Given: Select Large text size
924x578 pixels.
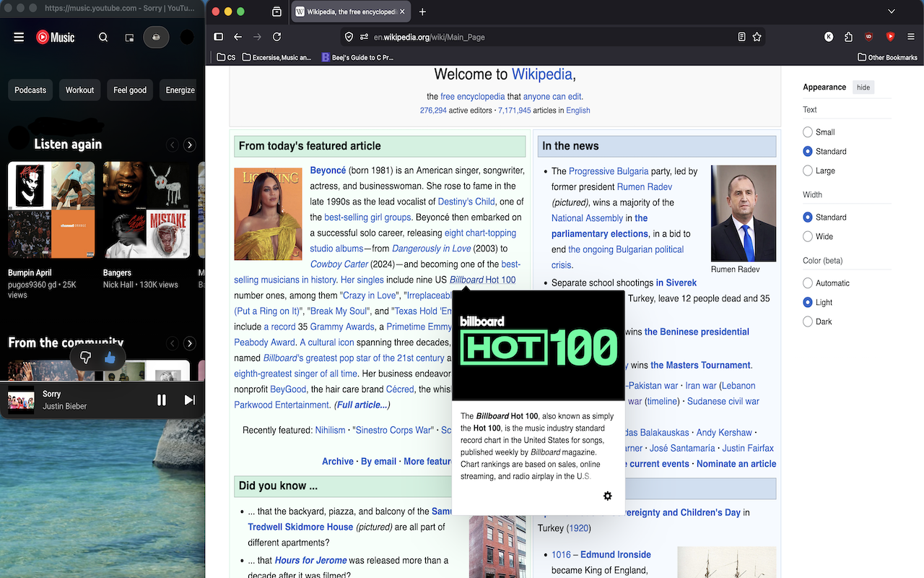Looking at the screenshot, I should (808, 171).
